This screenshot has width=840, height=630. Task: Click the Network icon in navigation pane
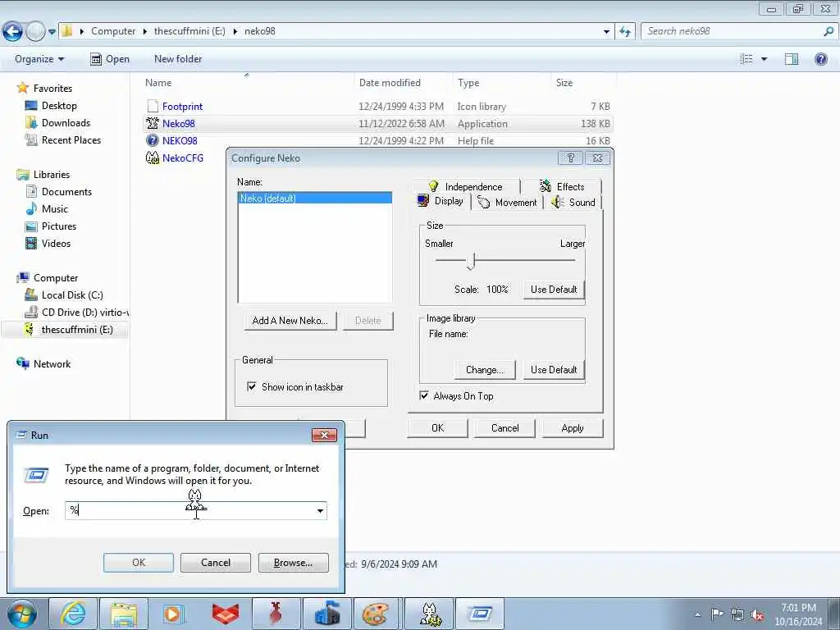coord(23,363)
